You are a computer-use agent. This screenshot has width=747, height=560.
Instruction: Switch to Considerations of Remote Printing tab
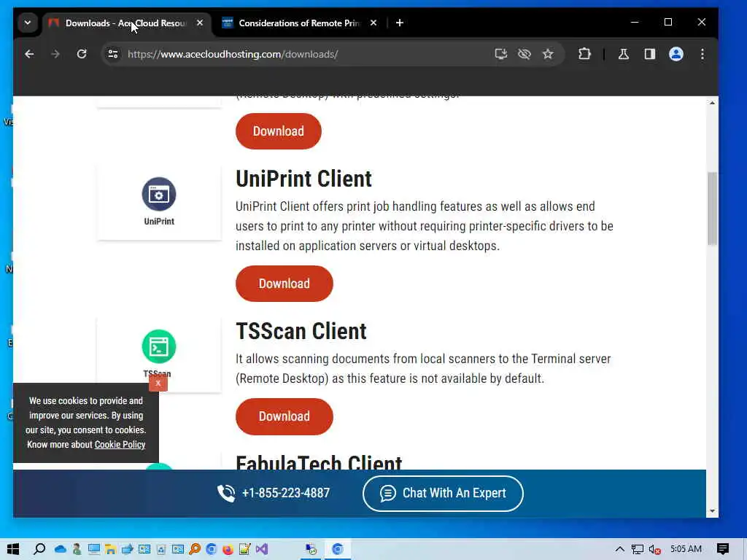pyautogui.click(x=299, y=23)
